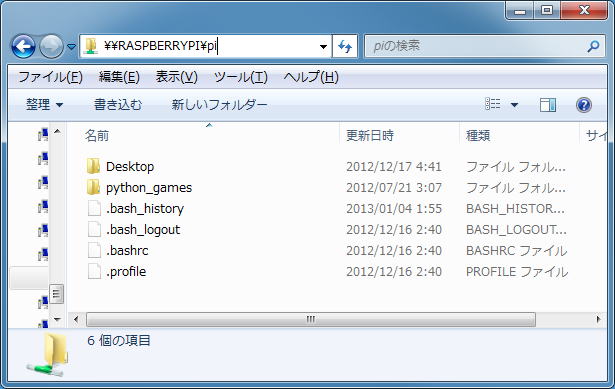This screenshot has height=389, width=615.
Task: Click the greyed Forward arrow button
Action: tap(52, 47)
